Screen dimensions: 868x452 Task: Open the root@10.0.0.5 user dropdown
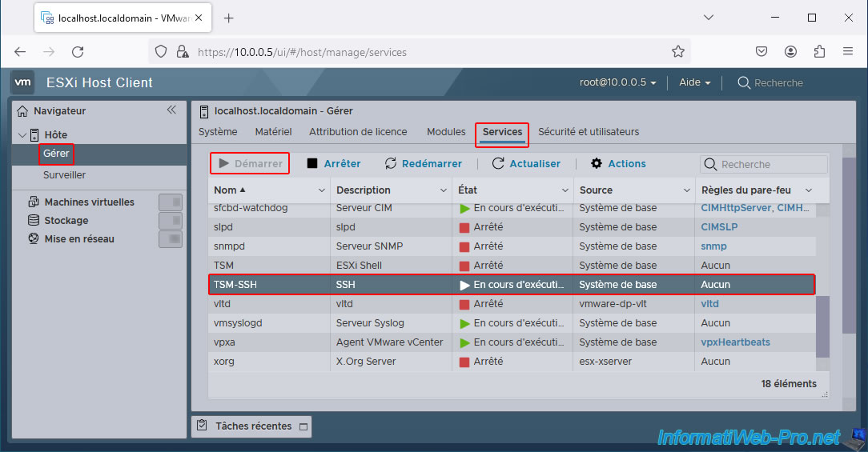pyautogui.click(x=617, y=82)
